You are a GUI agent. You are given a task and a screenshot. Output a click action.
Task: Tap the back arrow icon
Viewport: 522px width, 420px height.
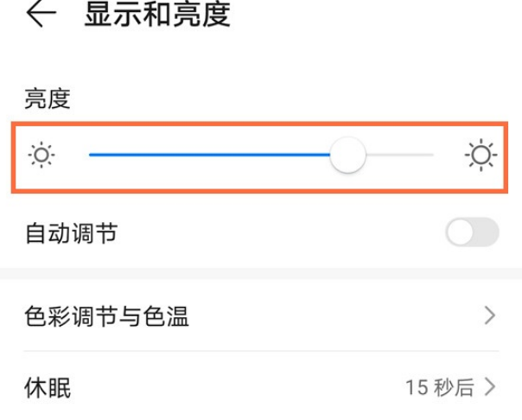(41, 15)
